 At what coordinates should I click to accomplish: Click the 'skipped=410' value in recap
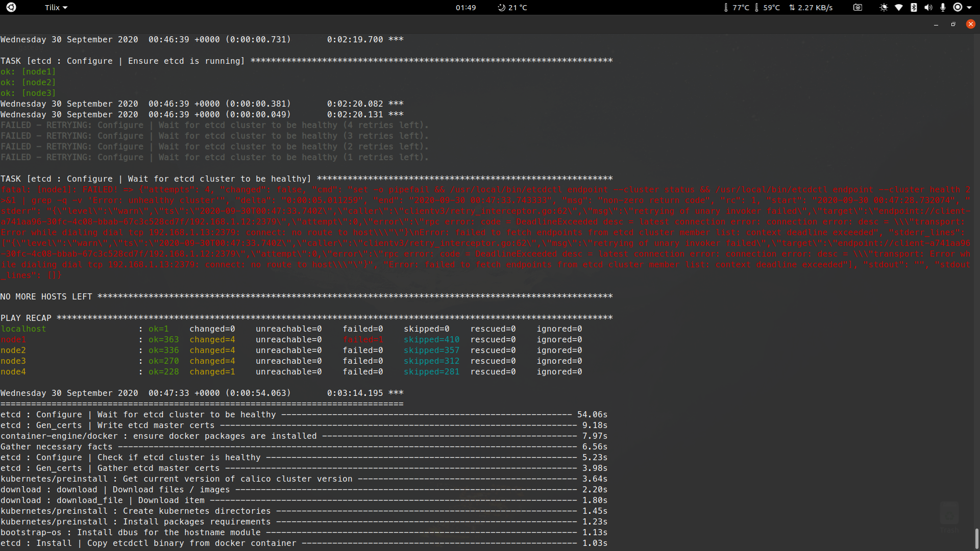[432, 339]
